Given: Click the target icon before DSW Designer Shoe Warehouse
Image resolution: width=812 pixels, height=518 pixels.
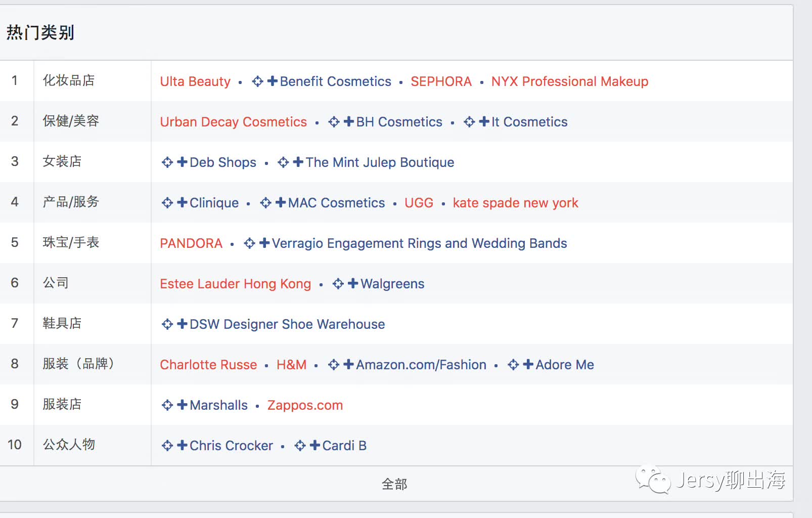Looking at the screenshot, I should tap(167, 324).
